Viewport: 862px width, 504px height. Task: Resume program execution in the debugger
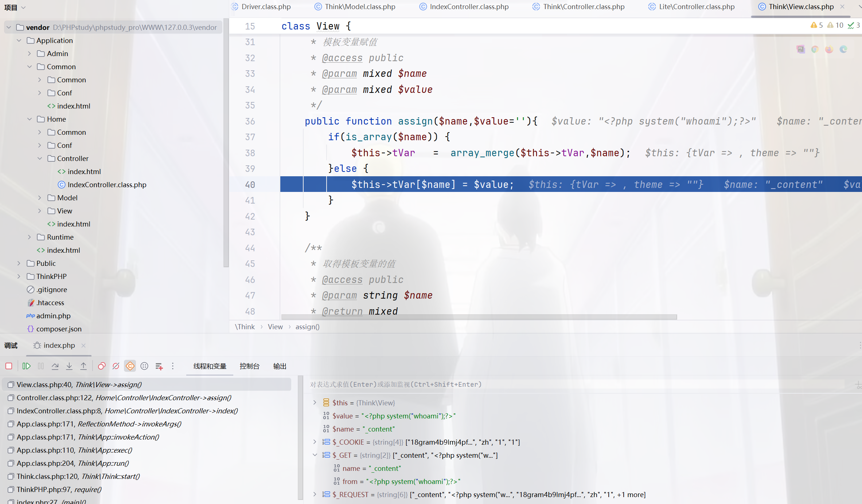[x=27, y=366]
